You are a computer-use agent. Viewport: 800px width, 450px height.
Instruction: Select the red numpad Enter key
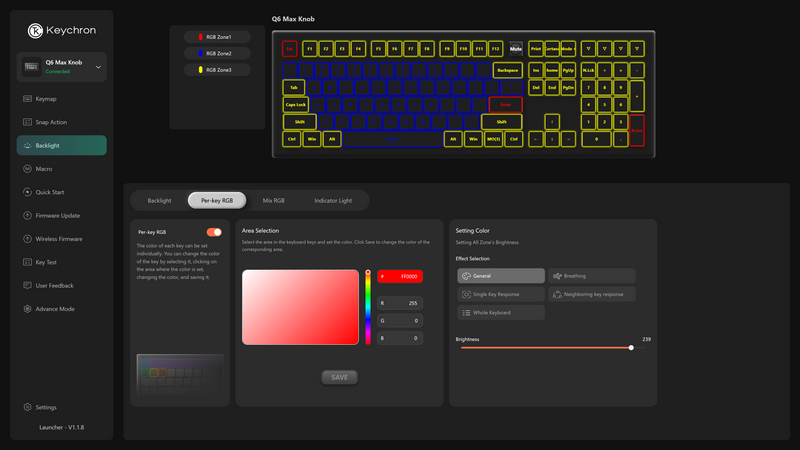[x=637, y=131]
